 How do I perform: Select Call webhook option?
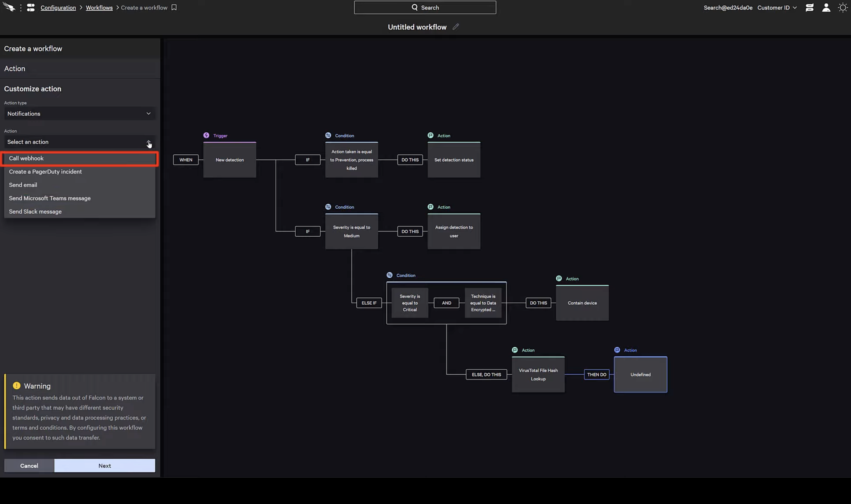tap(79, 158)
